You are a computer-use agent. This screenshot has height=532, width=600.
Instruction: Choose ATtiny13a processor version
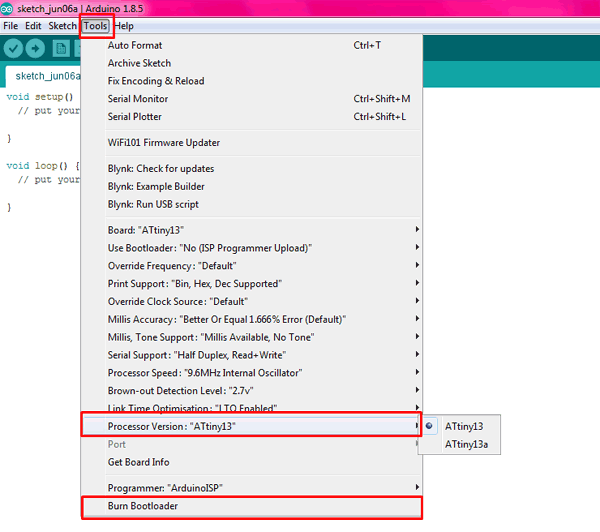pyautogui.click(x=460, y=444)
